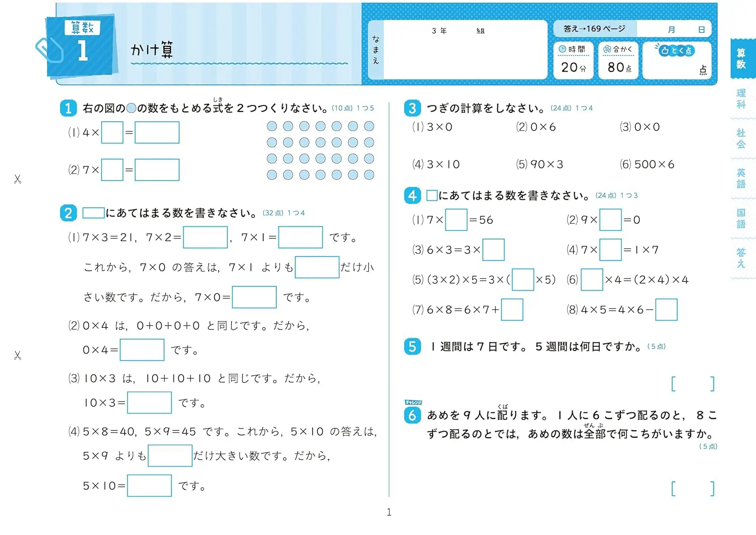Click the challenge question 6 badge
This screenshot has width=756, height=535.
[412, 414]
